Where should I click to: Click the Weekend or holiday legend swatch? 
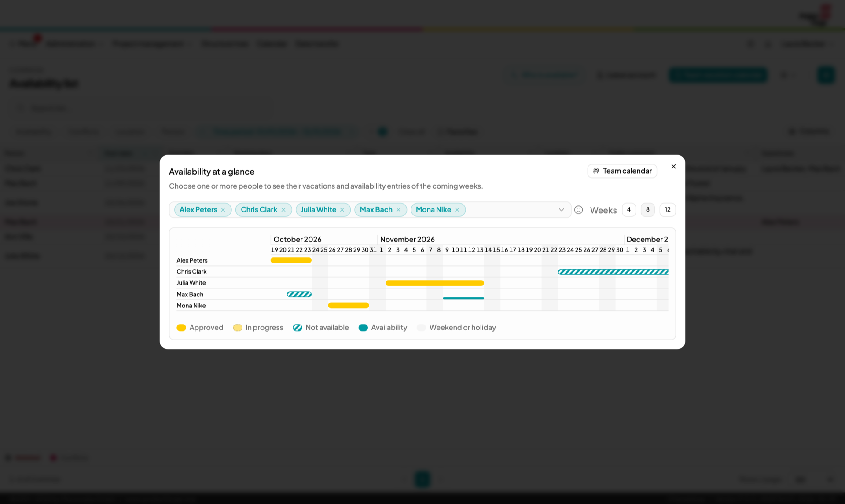coord(421,328)
